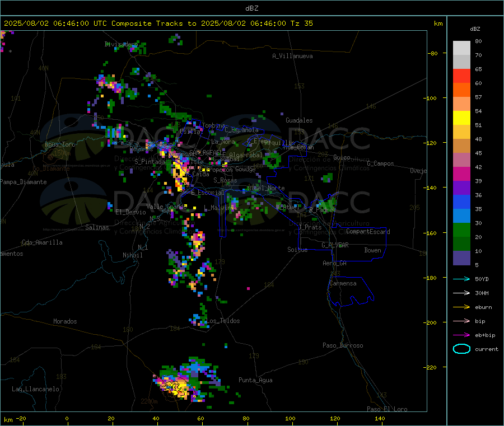Click the Agua_Toro map label
The width and height of the screenshot is (504, 426).
point(60,145)
